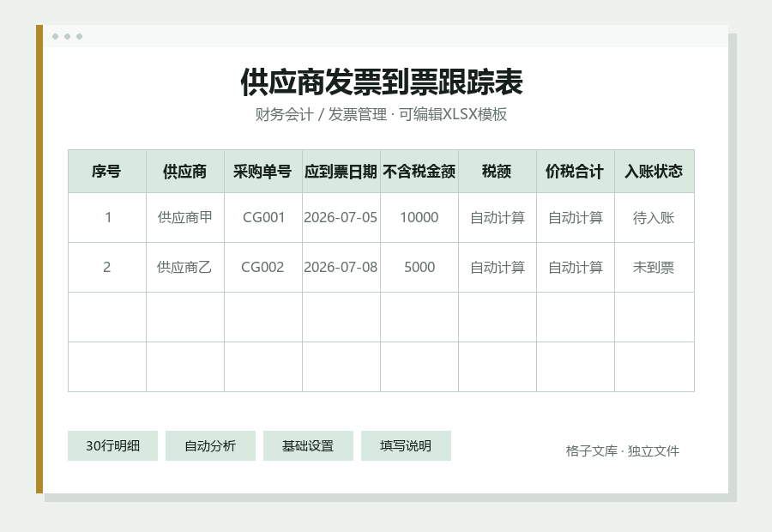Click the CG001 purchase order cell
Viewport: 772px width, 532px height.
coord(263,218)
